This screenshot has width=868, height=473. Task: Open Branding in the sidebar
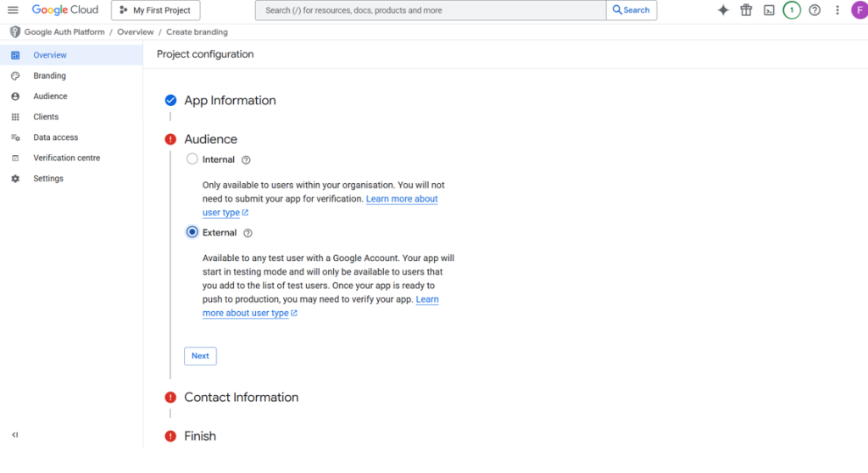49,75
